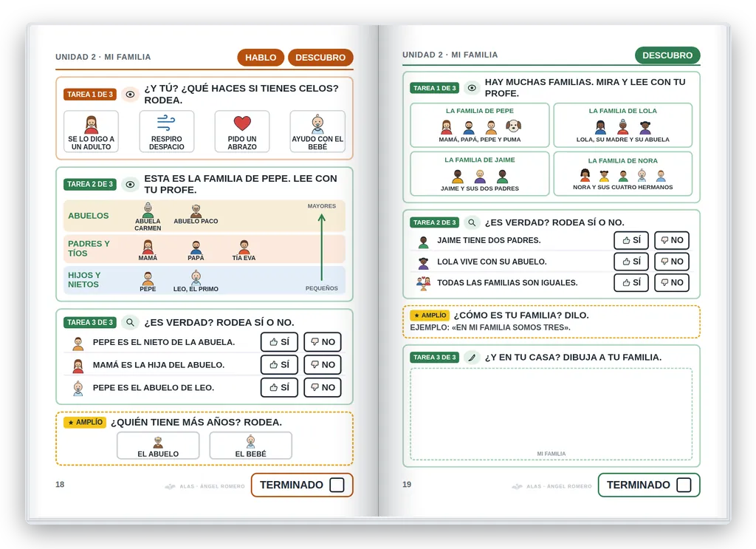
Task: Choose SÍ for 'Jaime tiene dos padres'
Action: click(x=631, y=240)
